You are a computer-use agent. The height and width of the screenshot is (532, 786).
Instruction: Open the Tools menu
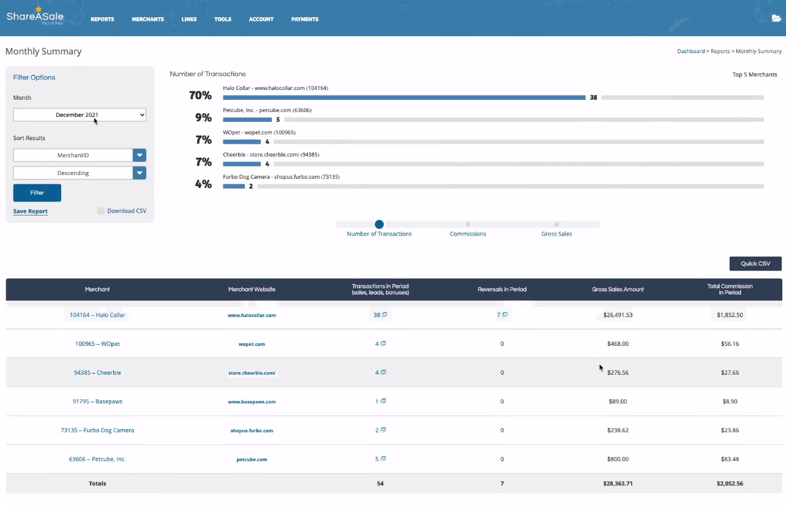(x=223, y=20)
